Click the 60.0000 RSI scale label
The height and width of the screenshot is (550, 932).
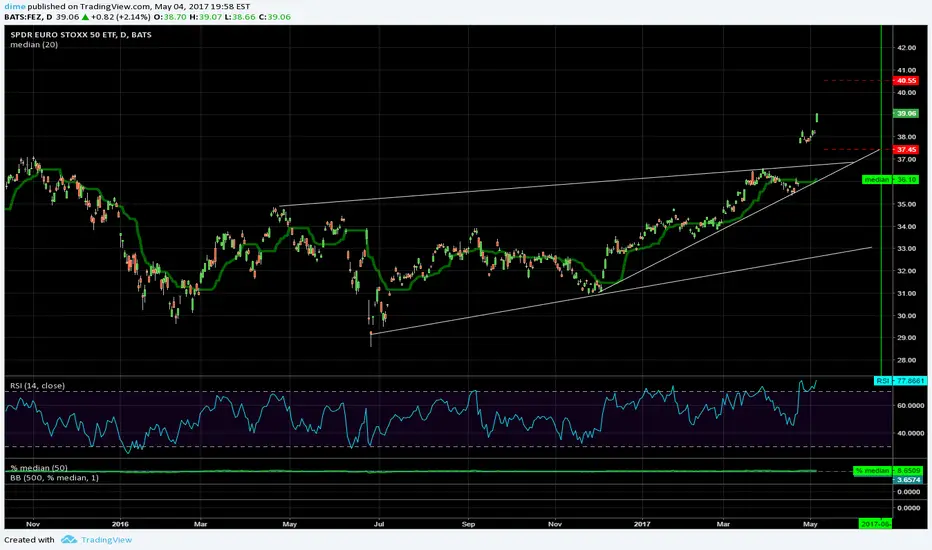(x=909, y=406)
